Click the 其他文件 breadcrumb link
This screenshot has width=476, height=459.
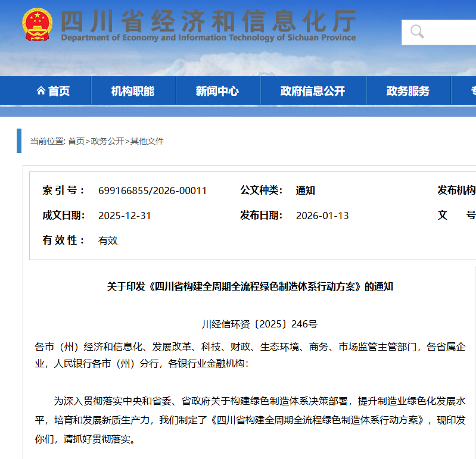coord(147,141)
